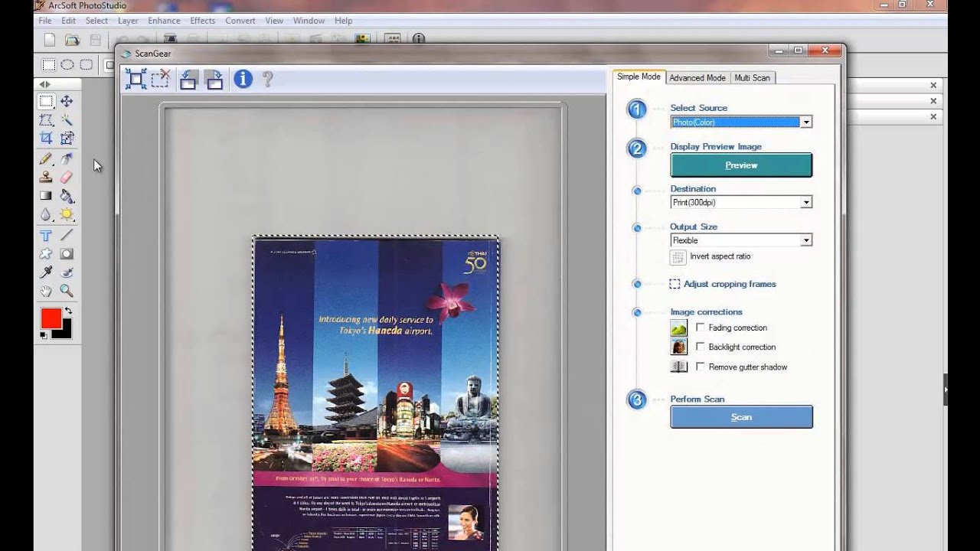The width and height of the screenshot is (980, 551).
Task: Select the Magic Wand tool
Action: point(67,120)
